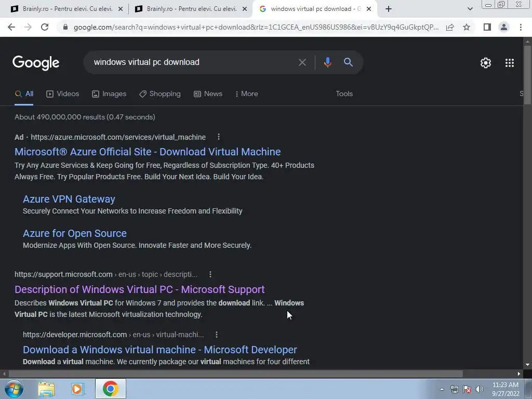Viewport: 532px width, 399px height.
Task: Open the volume control speaker icon
Action: click(479, 389)
